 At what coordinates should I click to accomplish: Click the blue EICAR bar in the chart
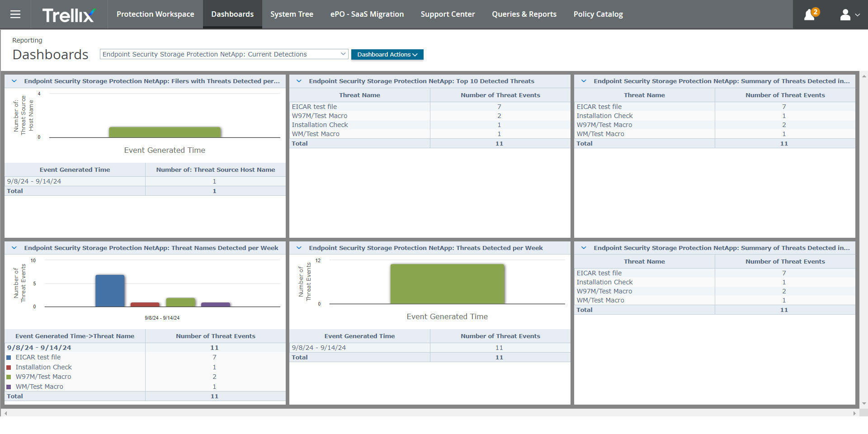click(x=110, y=291)
